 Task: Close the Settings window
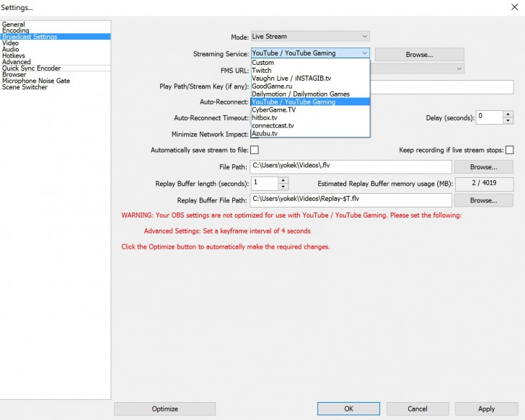515,7
